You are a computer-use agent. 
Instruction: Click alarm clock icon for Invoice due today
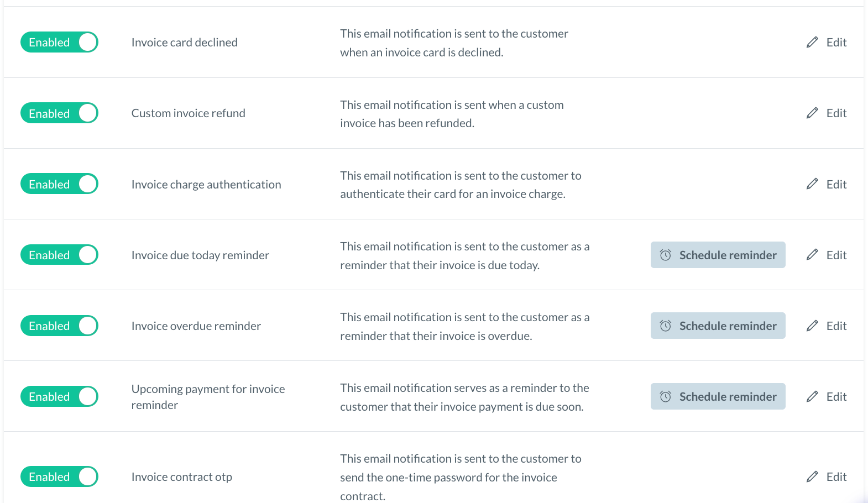tap(666, 255)
